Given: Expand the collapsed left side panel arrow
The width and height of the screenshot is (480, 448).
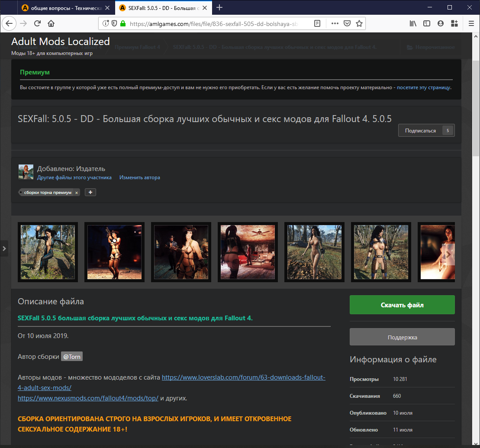Looking at the screenshot, I should tap(4, 248).
